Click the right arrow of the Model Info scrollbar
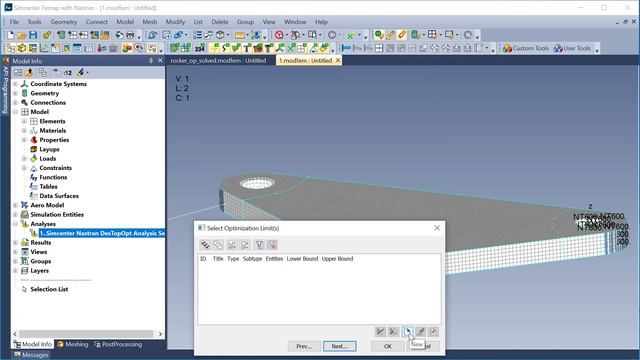This screenshot has height=360, width=640. (x=160, y=334)
